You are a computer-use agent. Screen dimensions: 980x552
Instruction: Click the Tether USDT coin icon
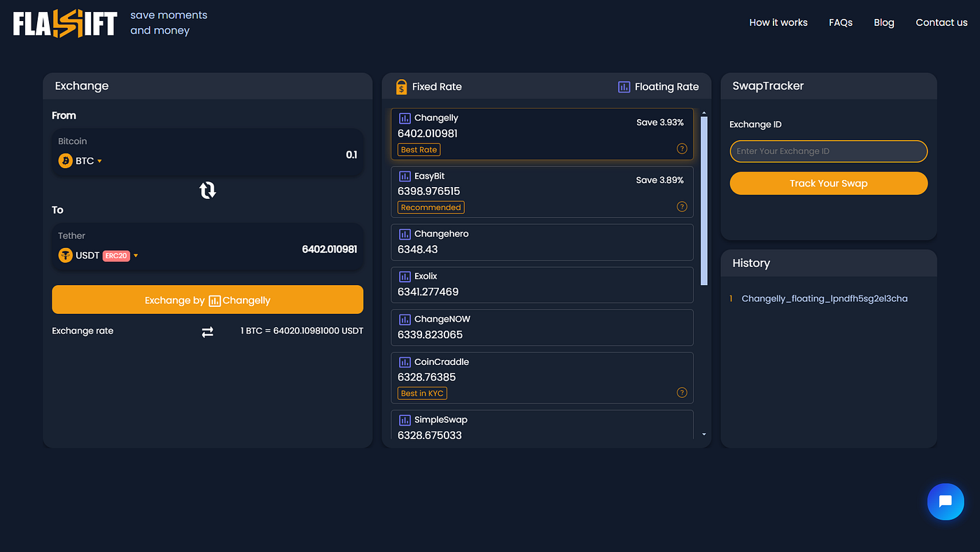[65, 256]
